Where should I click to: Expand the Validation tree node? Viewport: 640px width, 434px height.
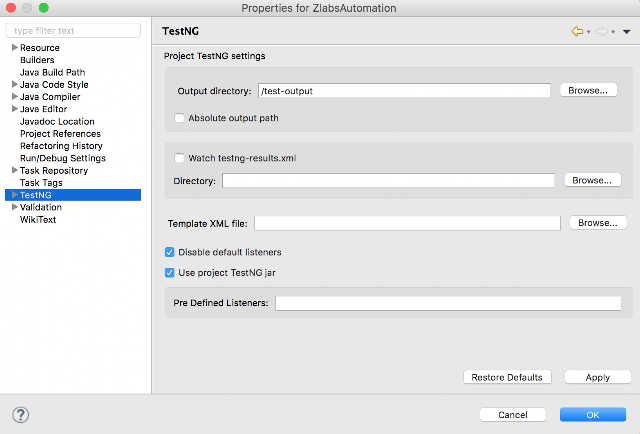click(x=15, y=207)
